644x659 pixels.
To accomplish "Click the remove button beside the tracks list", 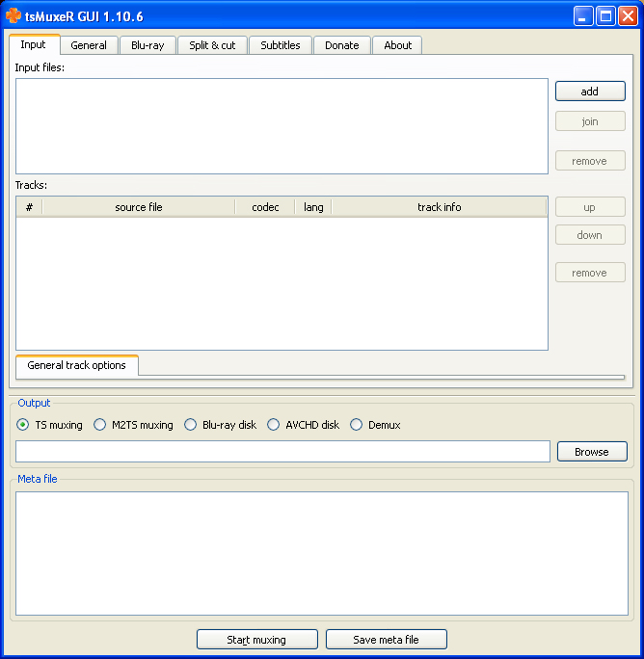I will pos(590,273).
